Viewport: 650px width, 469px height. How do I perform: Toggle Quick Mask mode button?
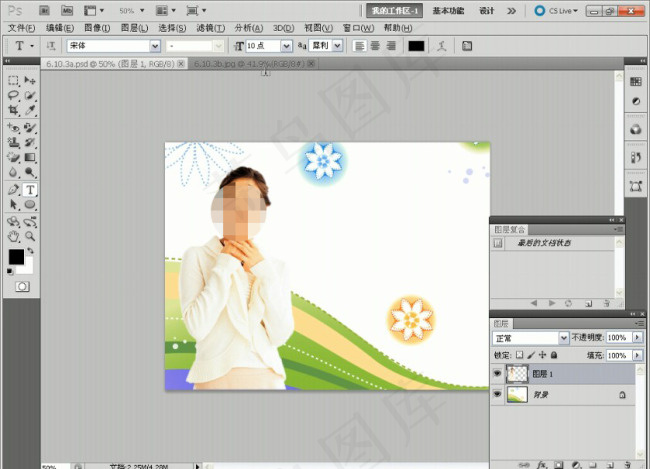22,287
